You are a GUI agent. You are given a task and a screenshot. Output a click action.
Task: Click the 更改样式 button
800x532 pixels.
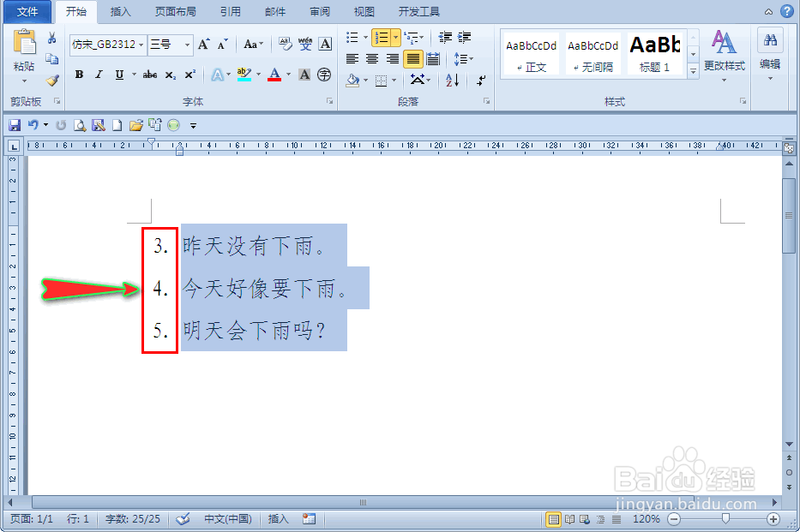coord(726,53)
